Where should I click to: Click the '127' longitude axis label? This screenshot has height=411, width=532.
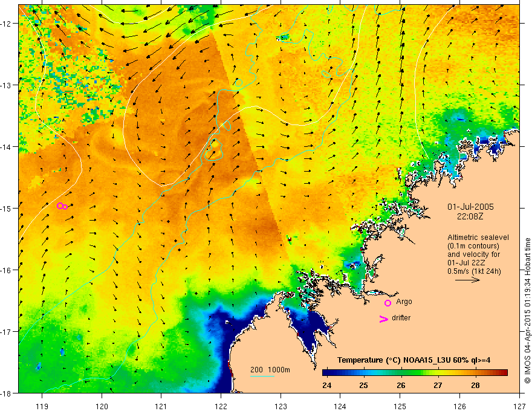point(519,407)
